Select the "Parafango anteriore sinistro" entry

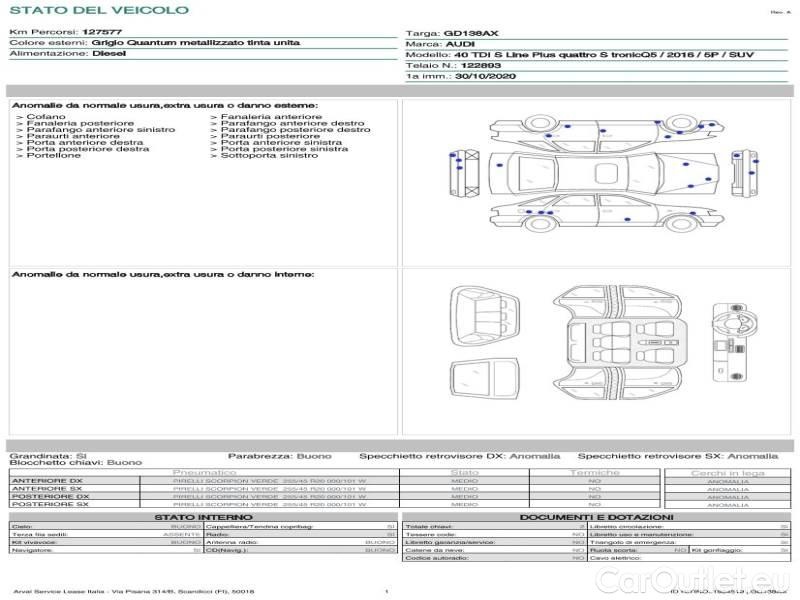click(101, 130)
